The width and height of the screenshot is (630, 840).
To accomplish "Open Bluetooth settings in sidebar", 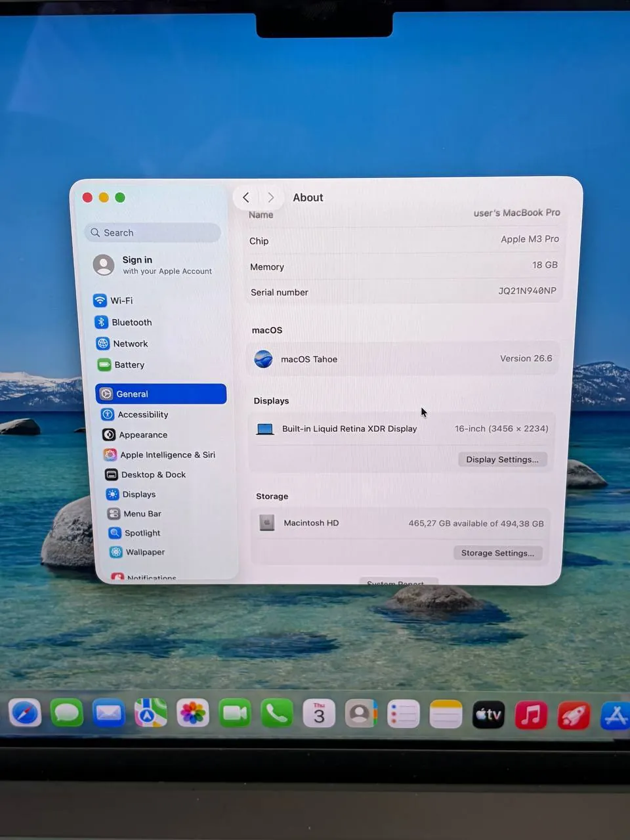I will pyautogui.click(x=123, y=322).
